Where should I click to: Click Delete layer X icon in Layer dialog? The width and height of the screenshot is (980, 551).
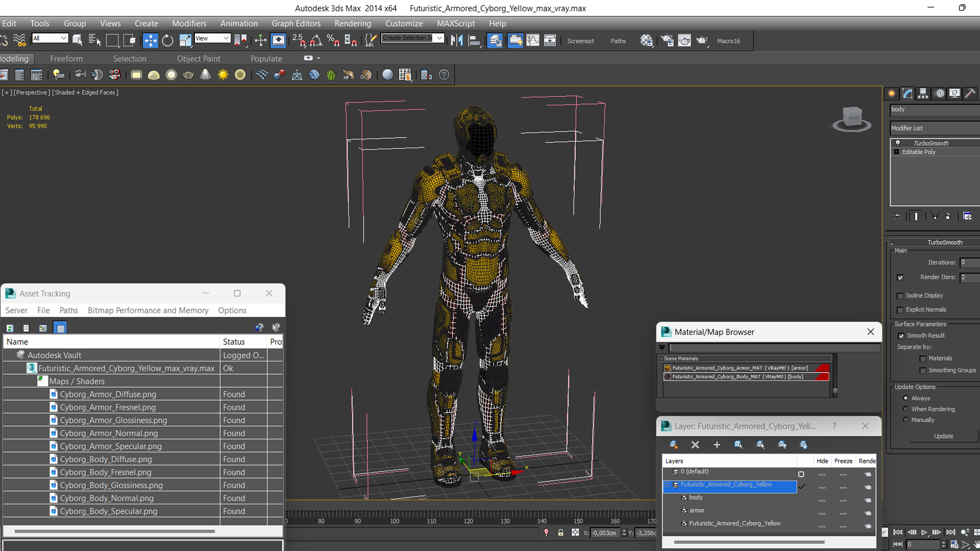point(695,445)
